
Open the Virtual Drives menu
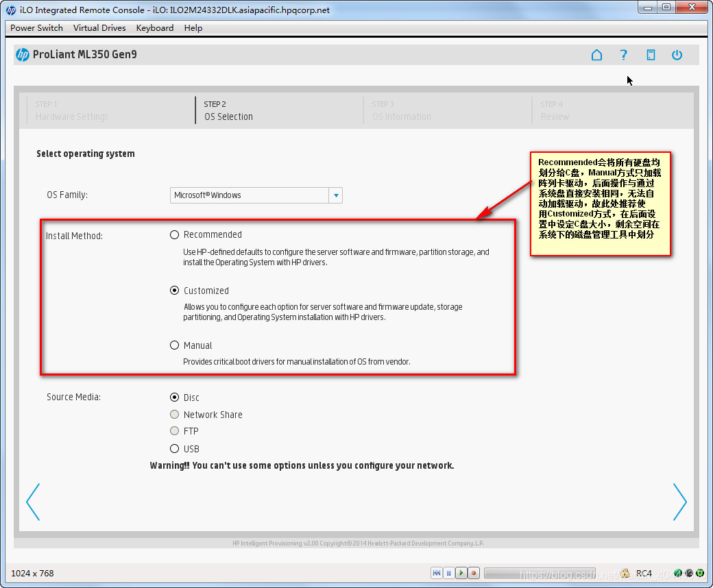(99, 27)
